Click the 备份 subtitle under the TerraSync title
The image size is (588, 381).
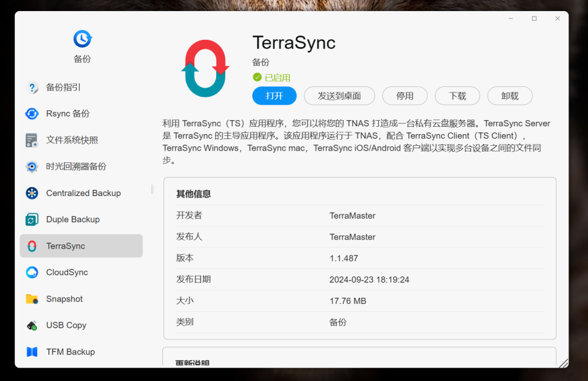[x=261, y=62]
